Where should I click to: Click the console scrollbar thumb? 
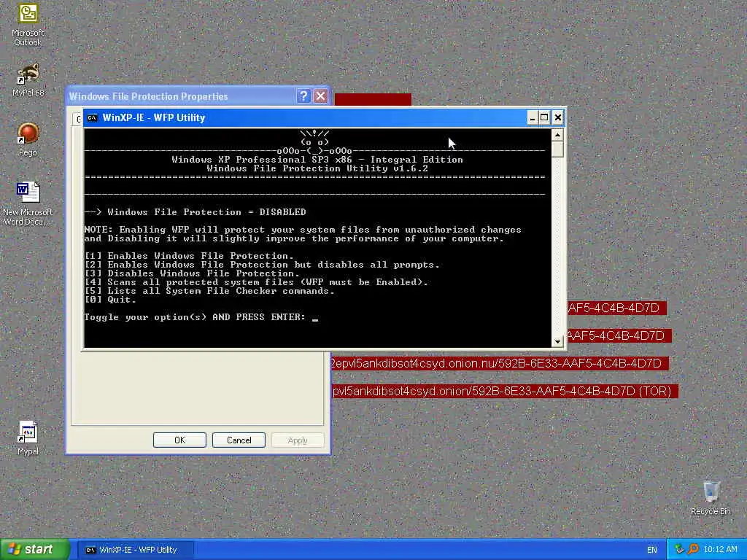pyautogui.click(x=557, y=149)
